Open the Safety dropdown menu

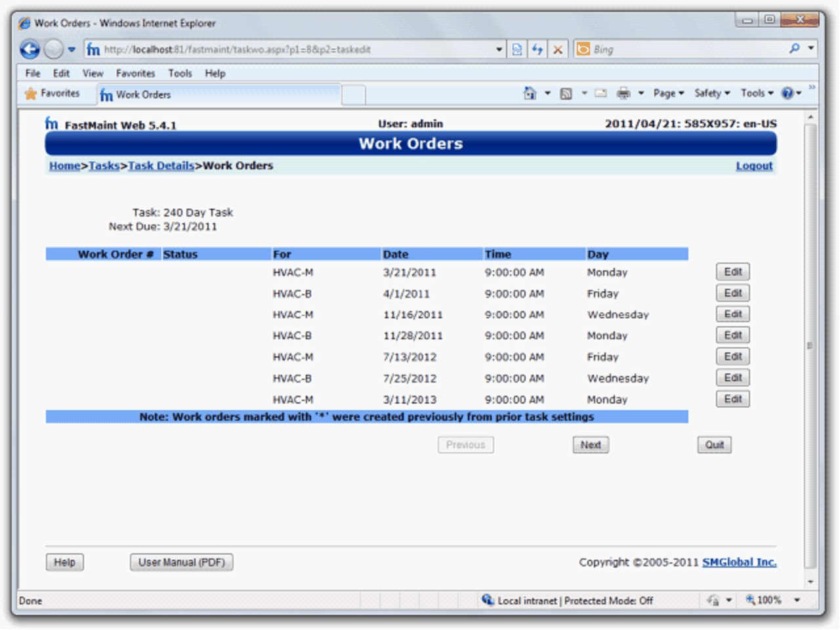pos(712,93)
